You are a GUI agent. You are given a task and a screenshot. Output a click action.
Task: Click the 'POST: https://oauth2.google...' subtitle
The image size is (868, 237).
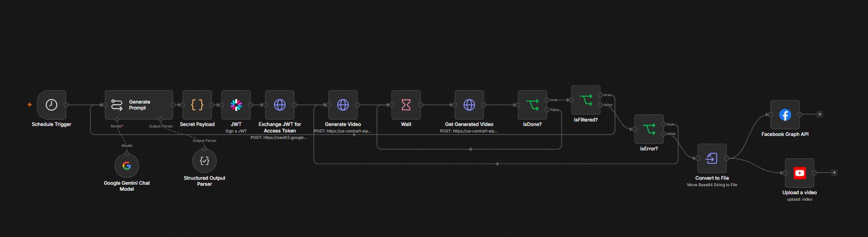coord(279,137)
